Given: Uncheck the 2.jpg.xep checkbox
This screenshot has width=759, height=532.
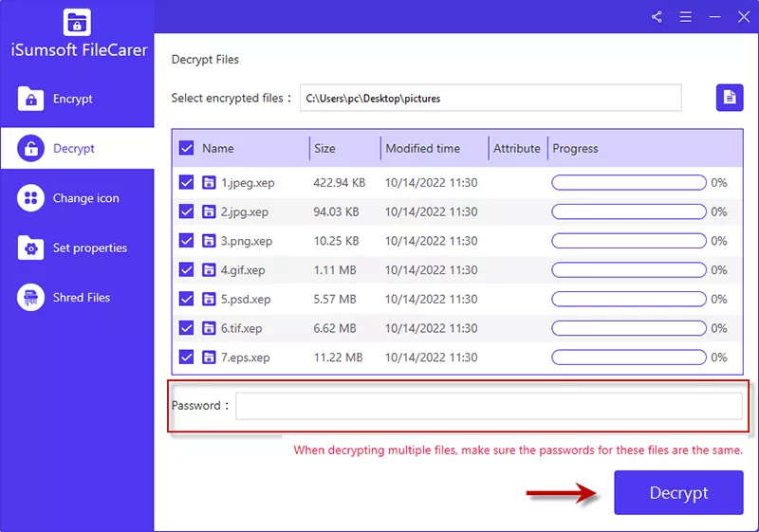Looking at the screenshot, I should click(x=186, y=211).
